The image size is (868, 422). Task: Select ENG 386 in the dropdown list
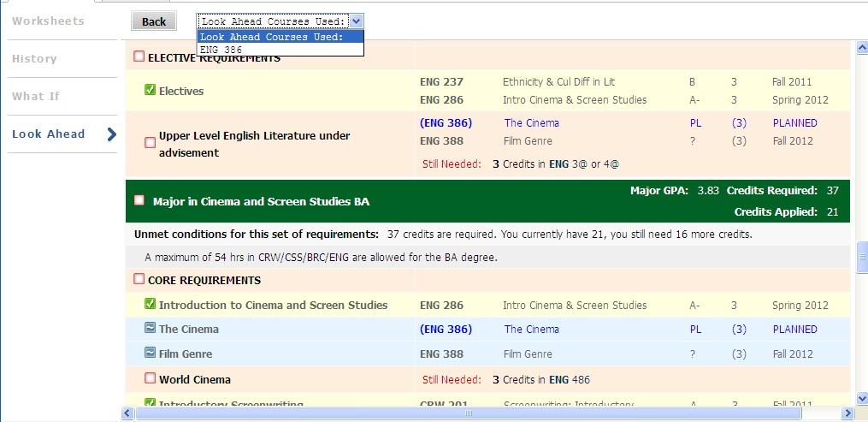[x=280, y=50]
